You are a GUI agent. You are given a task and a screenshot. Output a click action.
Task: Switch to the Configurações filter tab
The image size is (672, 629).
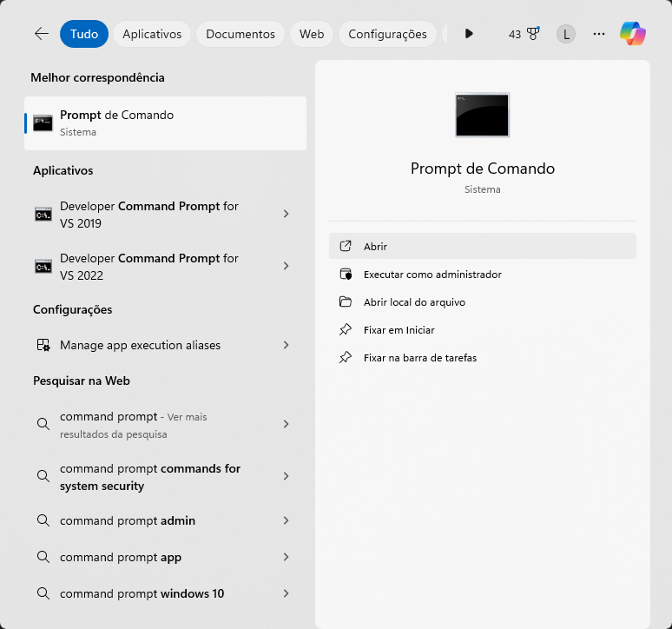(387, 34)
